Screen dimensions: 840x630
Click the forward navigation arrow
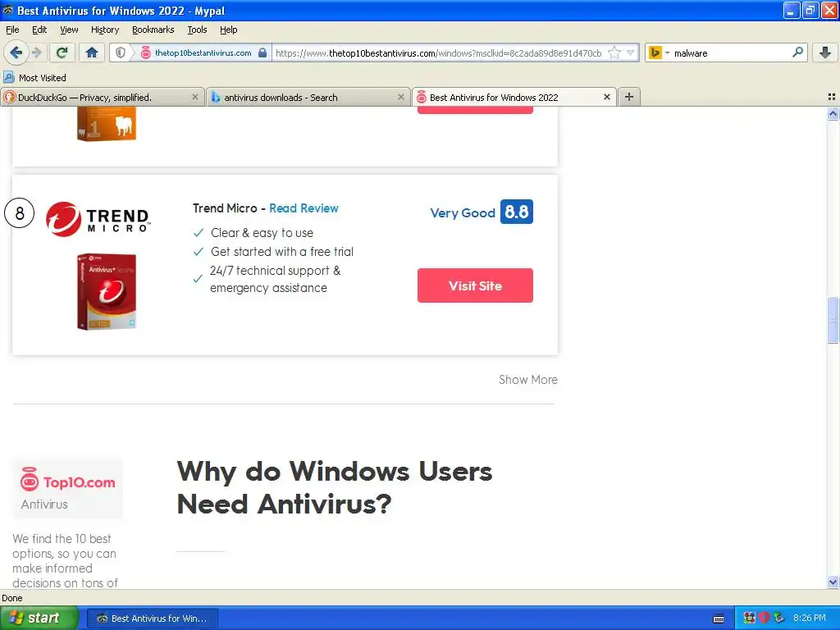37,52
